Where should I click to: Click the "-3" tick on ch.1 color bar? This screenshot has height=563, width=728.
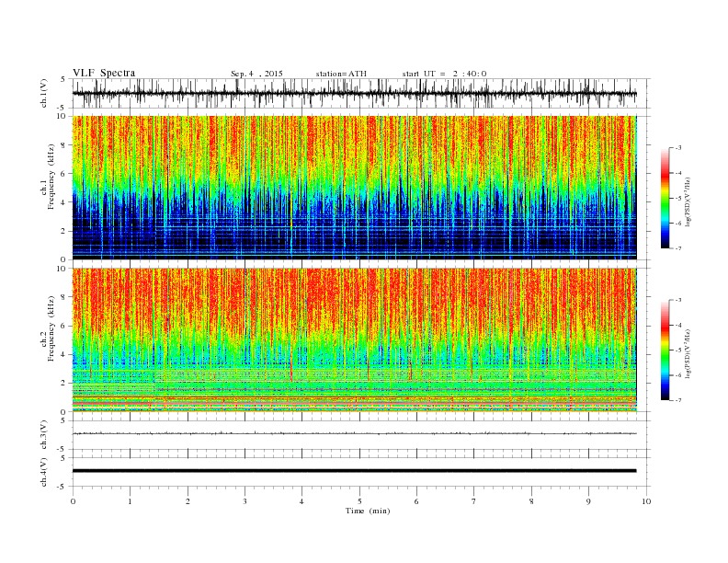coord(678,148)
